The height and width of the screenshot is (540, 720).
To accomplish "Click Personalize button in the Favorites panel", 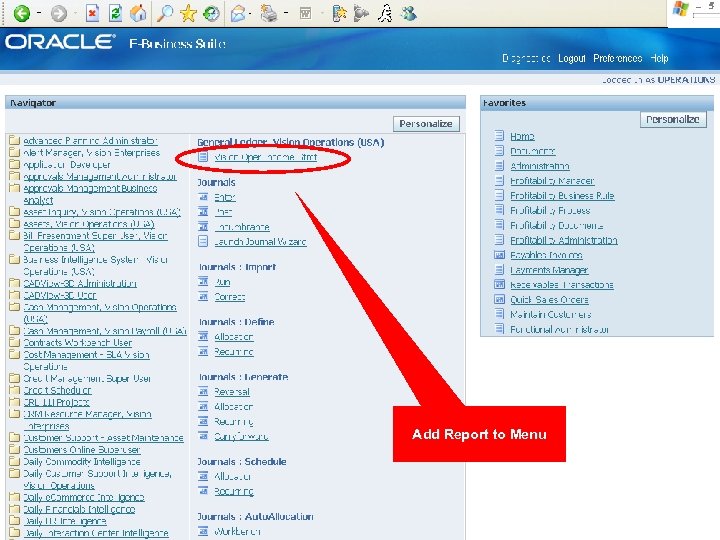I will click(x=673, y=119).
